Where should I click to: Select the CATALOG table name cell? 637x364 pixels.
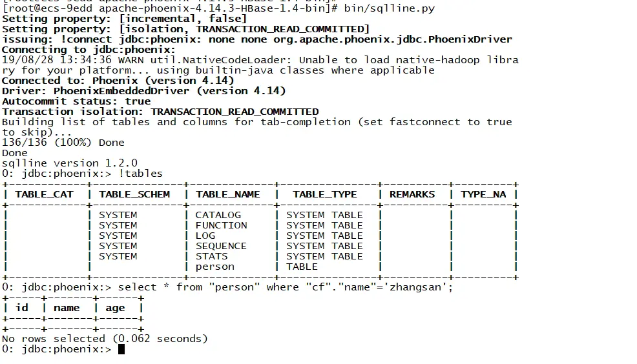[218, 215]
